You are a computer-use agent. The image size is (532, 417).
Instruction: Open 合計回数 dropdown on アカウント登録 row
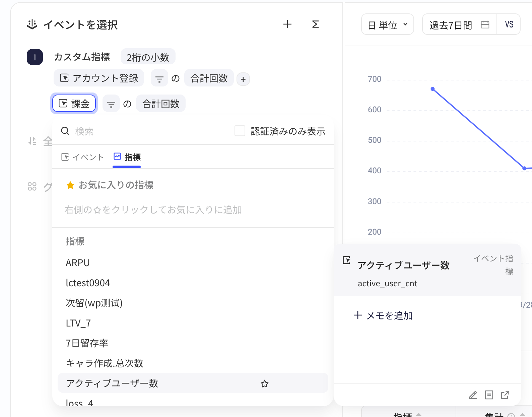click(209, 78)
